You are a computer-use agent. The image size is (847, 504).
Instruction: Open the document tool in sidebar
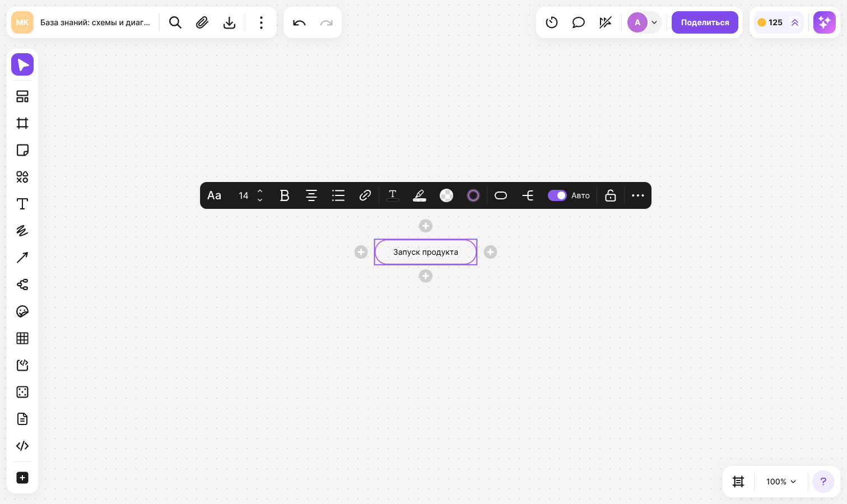22,419
